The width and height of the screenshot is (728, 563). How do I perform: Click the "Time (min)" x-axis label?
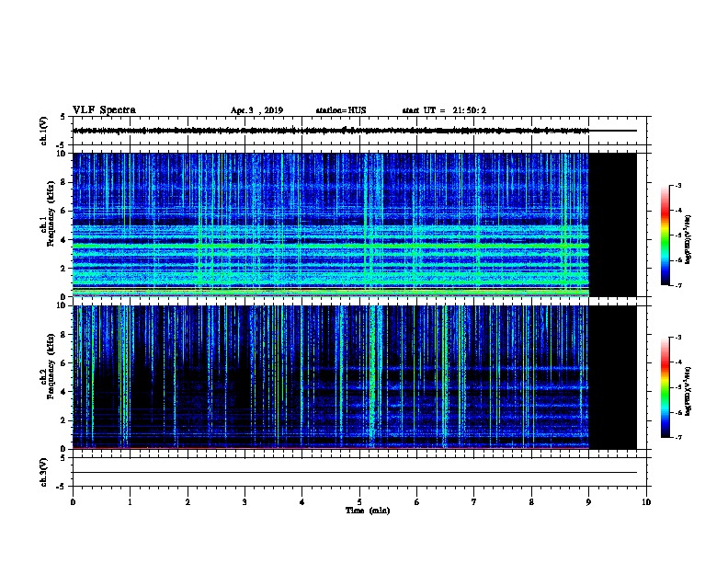[x=368, y=511]
